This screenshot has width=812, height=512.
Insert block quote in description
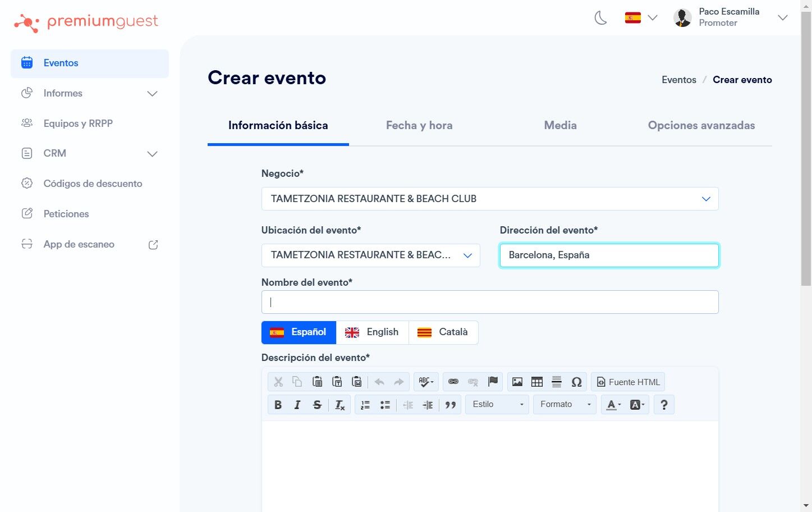[x=450, y=405]
